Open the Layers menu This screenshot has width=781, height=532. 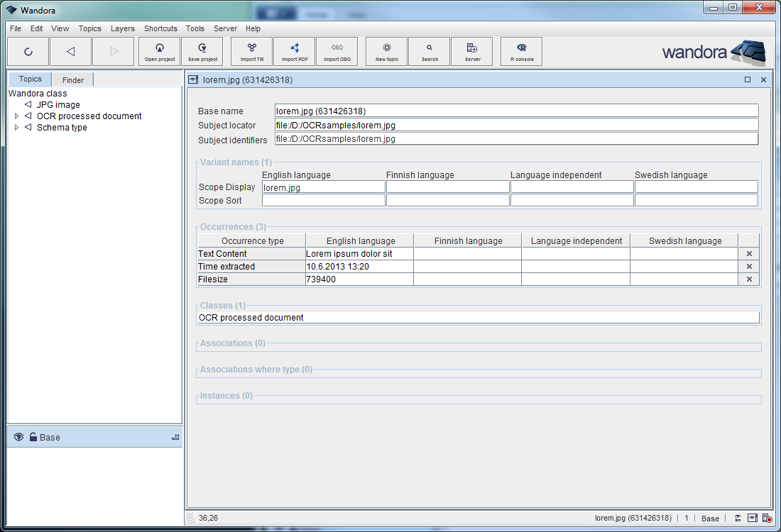pyautogui.click(x=122, y=29)
